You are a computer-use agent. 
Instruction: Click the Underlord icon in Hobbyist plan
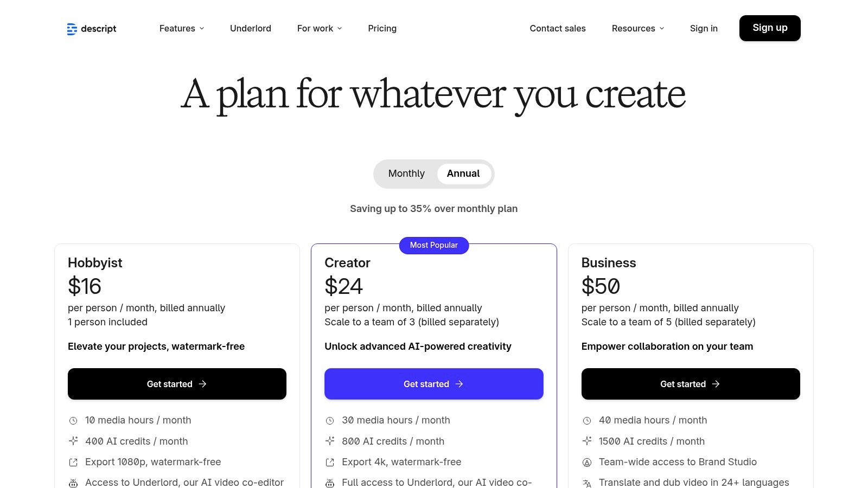pos(74,482)
